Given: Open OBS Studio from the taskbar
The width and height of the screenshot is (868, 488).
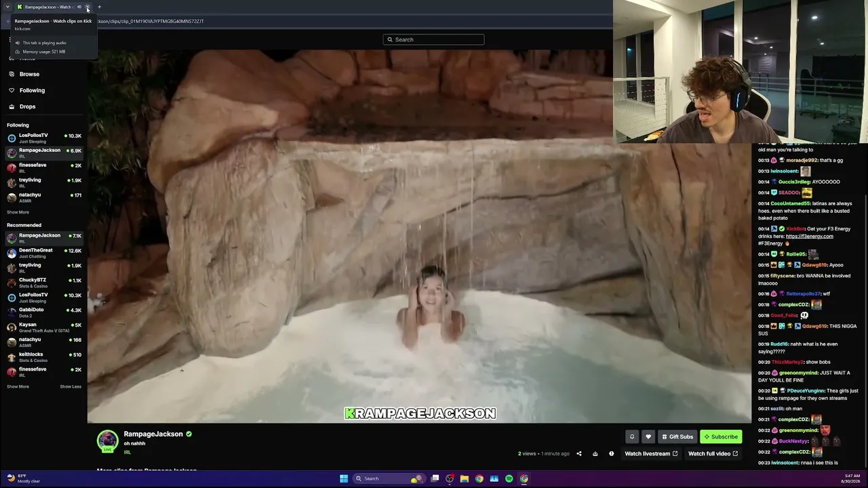Looking at the screenshot, I should 450,479.
